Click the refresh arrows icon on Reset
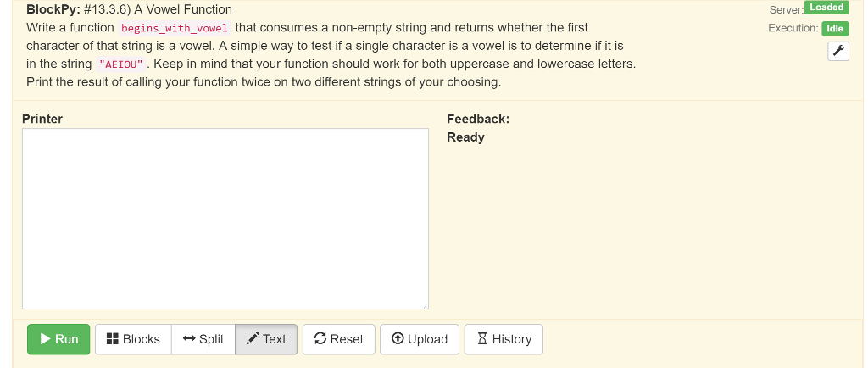 tap(320, 338)
